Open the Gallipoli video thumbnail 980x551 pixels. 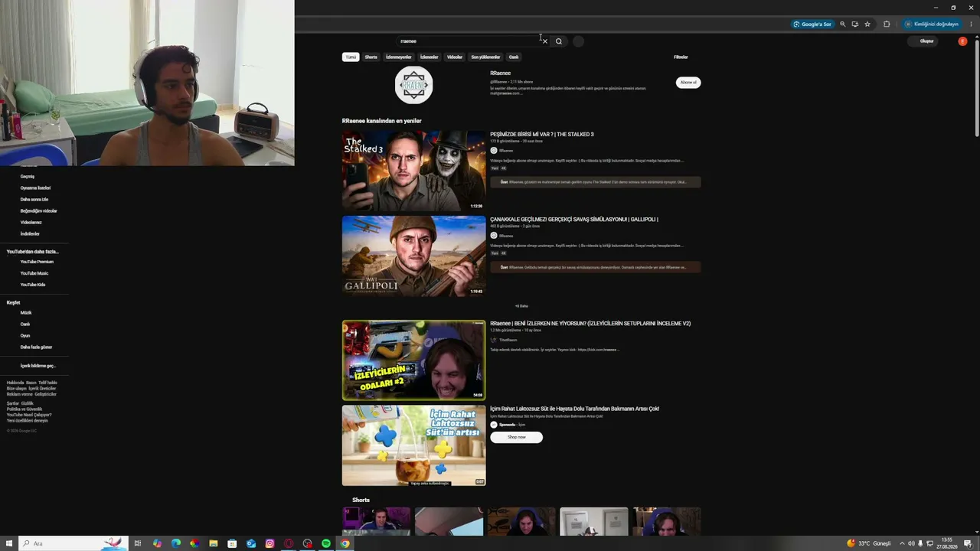click(414, 256)
